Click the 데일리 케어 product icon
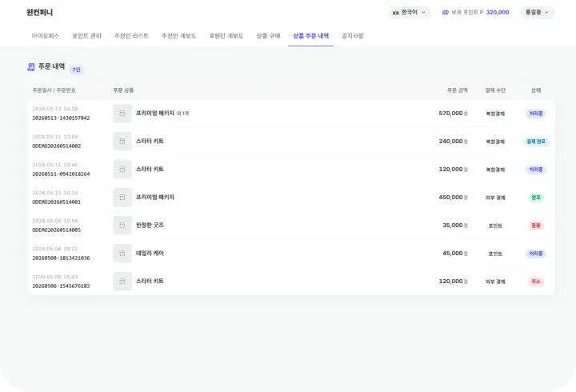This screenshot has height=392, width=576. tap(122, 253)
